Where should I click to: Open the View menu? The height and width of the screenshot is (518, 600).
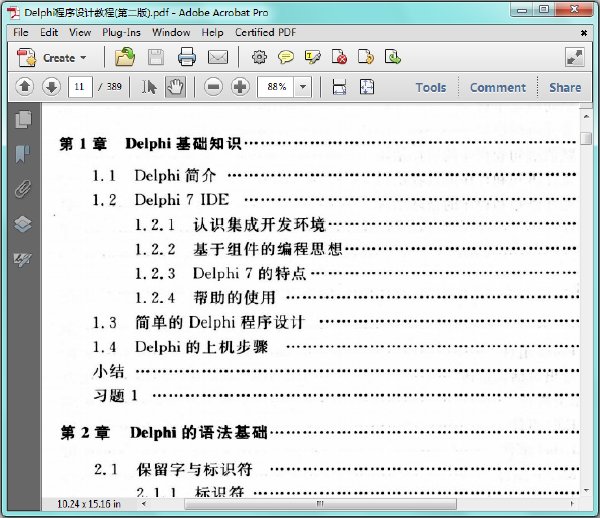pos(80,33)
